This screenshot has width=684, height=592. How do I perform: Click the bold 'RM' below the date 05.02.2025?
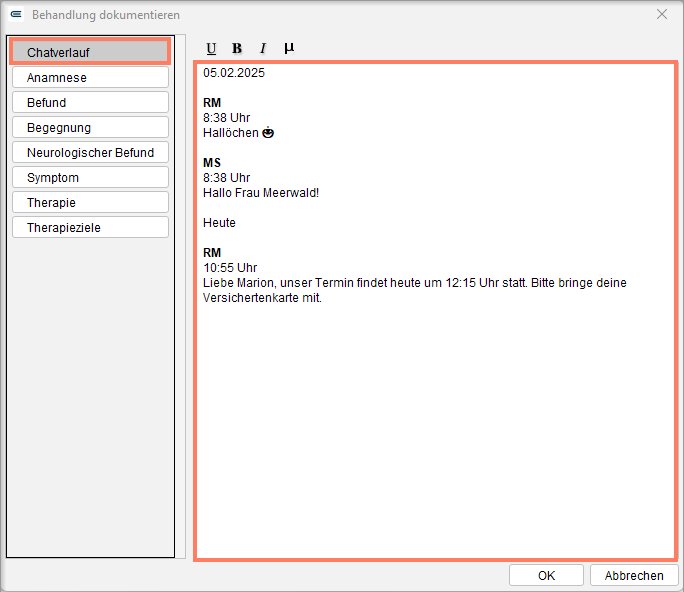point(212,103)
